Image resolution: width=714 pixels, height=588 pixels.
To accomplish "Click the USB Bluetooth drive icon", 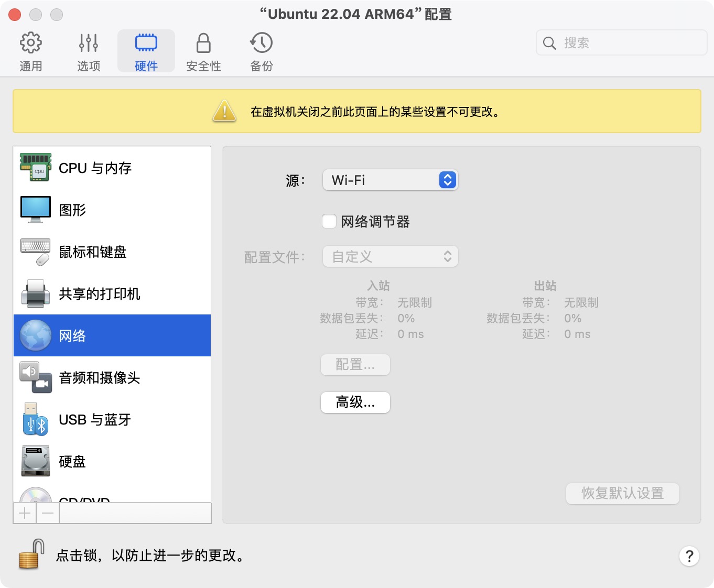I will pyautogui.click(x=36, y=419).
